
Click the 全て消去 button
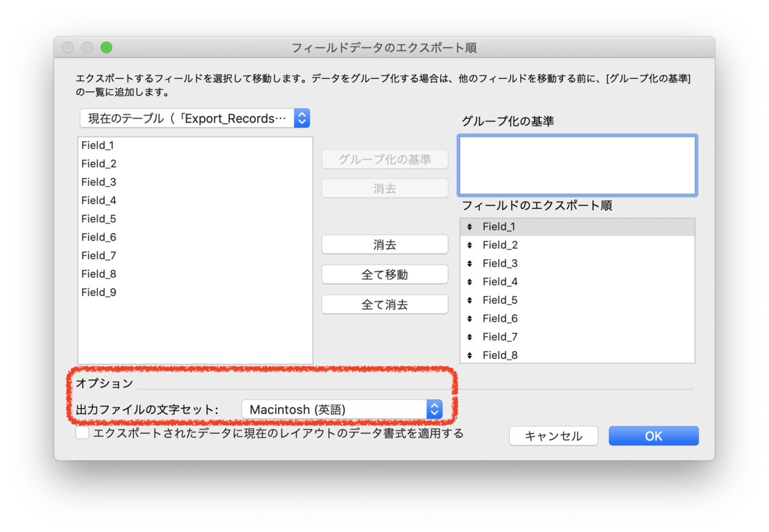tap(384, 304)
